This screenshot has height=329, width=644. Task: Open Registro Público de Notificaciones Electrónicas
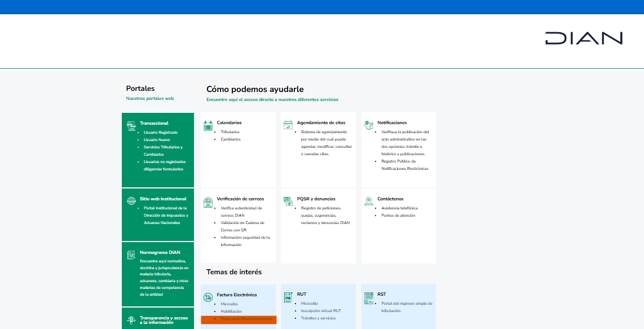coord(405,165)
